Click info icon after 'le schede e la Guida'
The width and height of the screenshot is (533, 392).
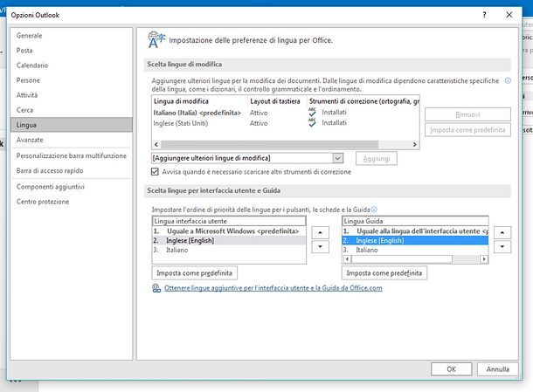coord(374,210)
